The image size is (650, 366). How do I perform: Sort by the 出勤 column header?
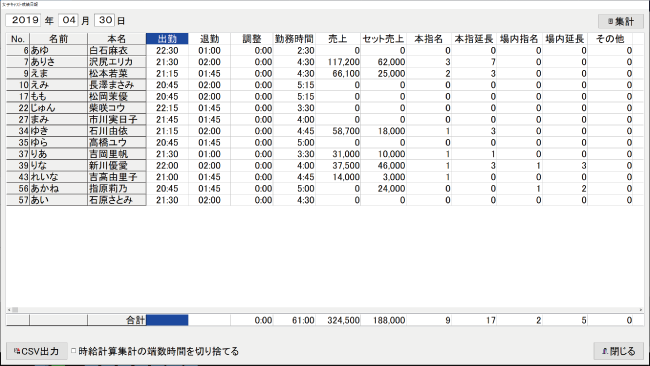point(167,39)
